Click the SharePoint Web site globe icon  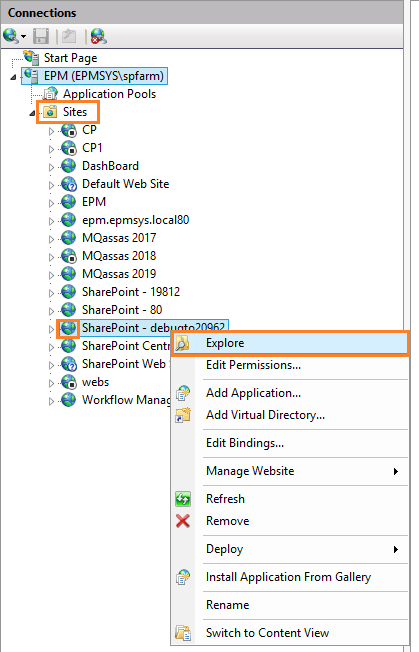click(x=69, y=364)
